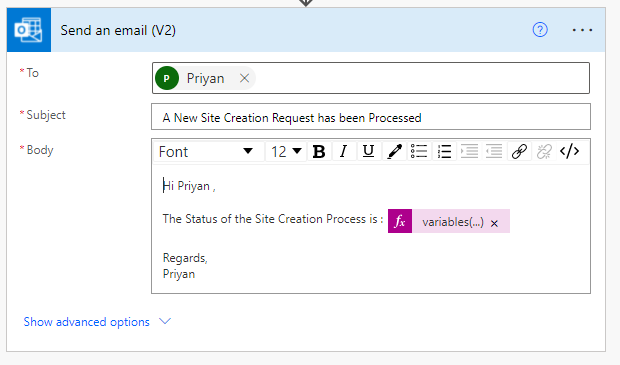Insert a numbered list
This screenshot has height=365, width=620.
click(444, 151)
